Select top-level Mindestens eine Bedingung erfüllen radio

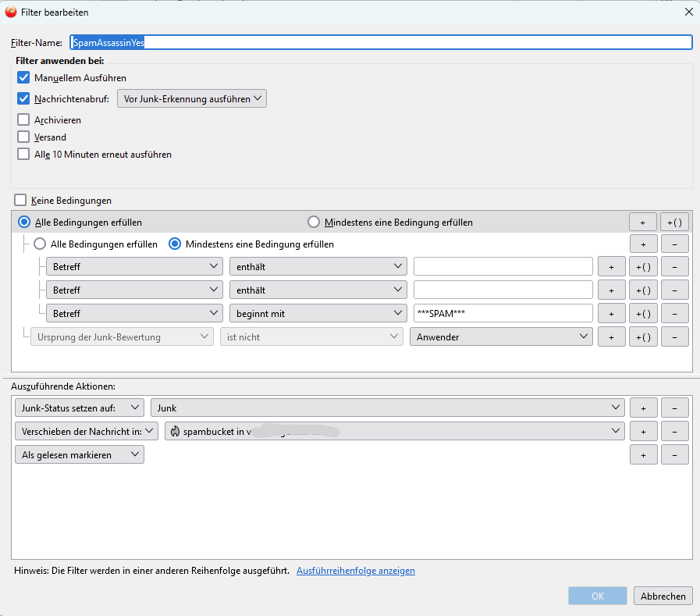click(314, 223)
